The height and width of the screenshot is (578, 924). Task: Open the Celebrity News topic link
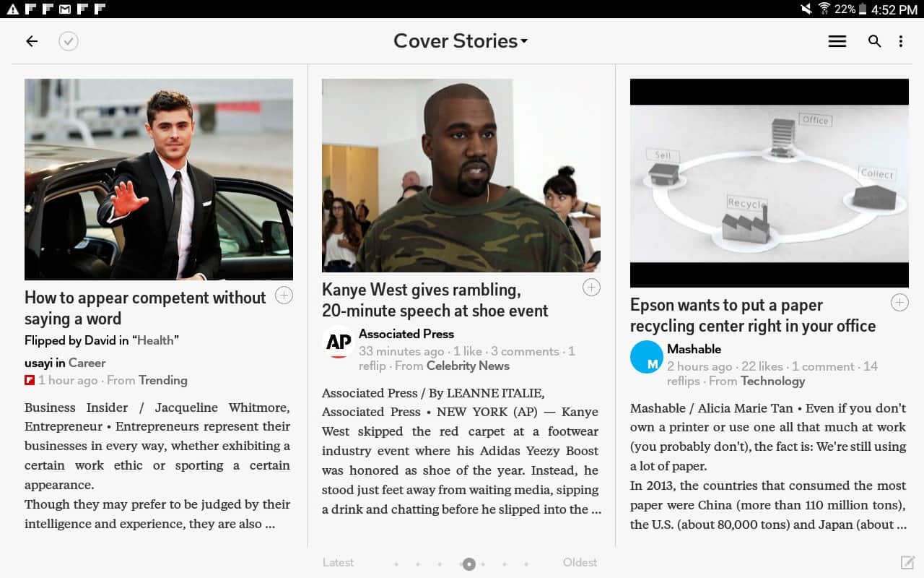pyautogui.click(x=468, y=366)
